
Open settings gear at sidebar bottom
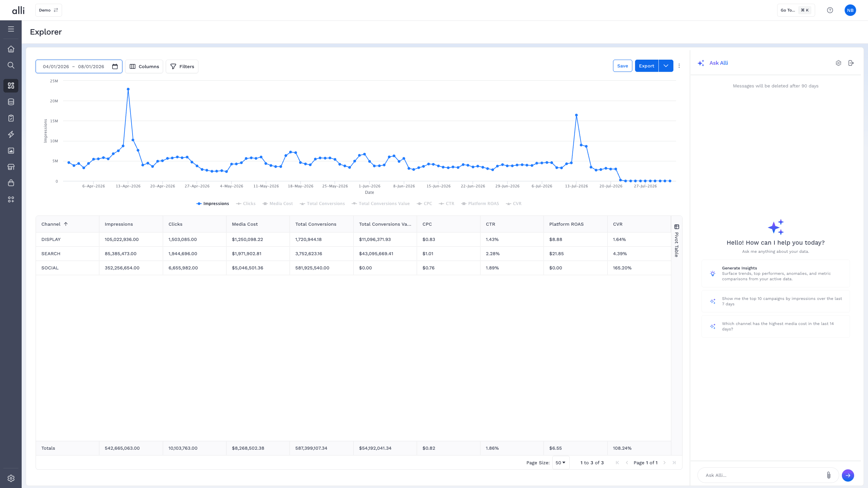[x=11, y=478]
